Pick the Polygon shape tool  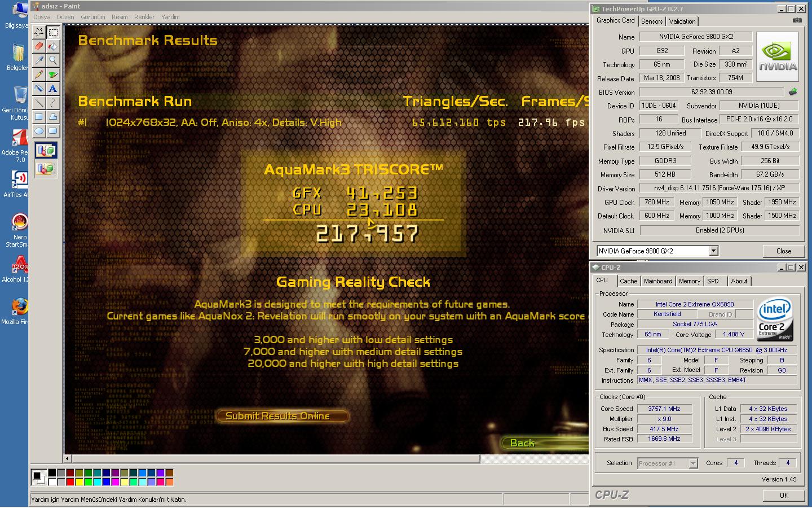[53, 116]
